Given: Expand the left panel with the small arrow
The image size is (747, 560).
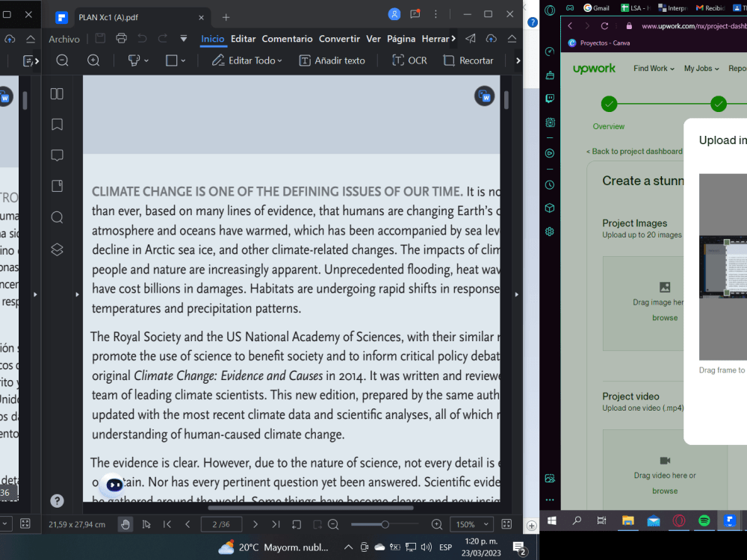Looking at the screenshot, I should 77,294.
